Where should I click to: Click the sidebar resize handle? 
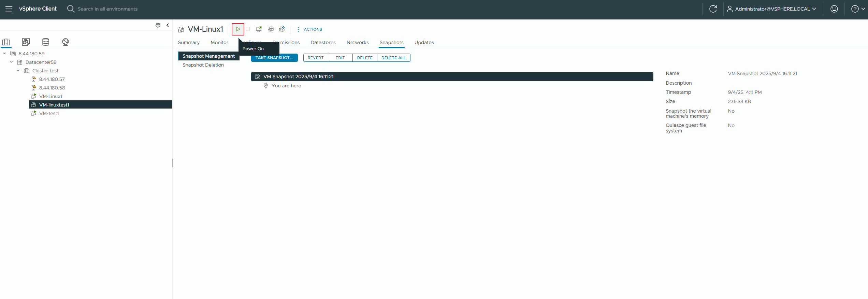pos(173,163)
